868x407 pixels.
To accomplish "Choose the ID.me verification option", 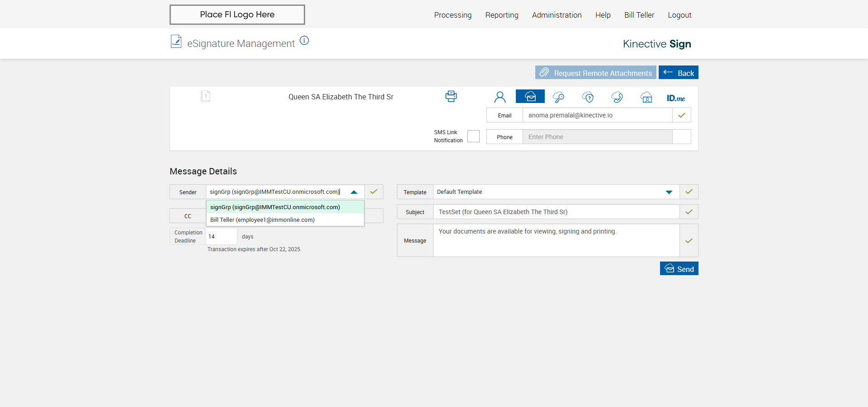I will [675, 98].
